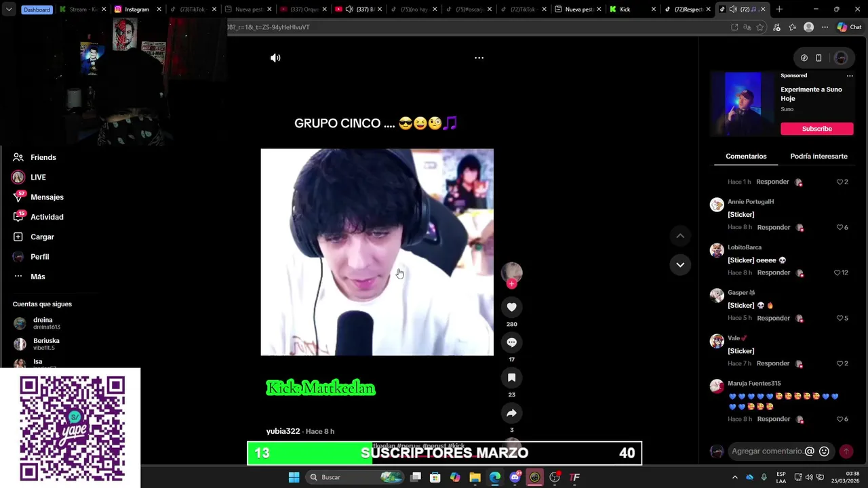
Task: Open Microsoft Edge from the taskbar
Action: tap(495, 477)
